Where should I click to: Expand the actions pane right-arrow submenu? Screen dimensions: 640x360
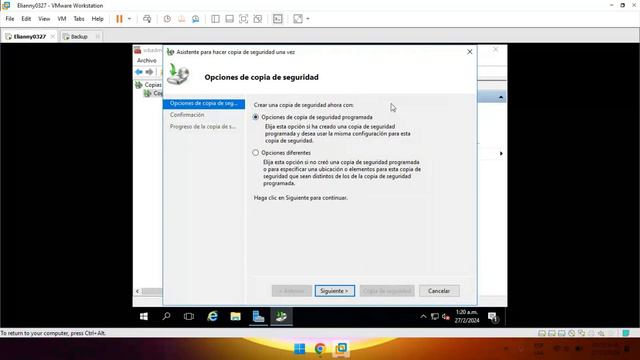501,153
